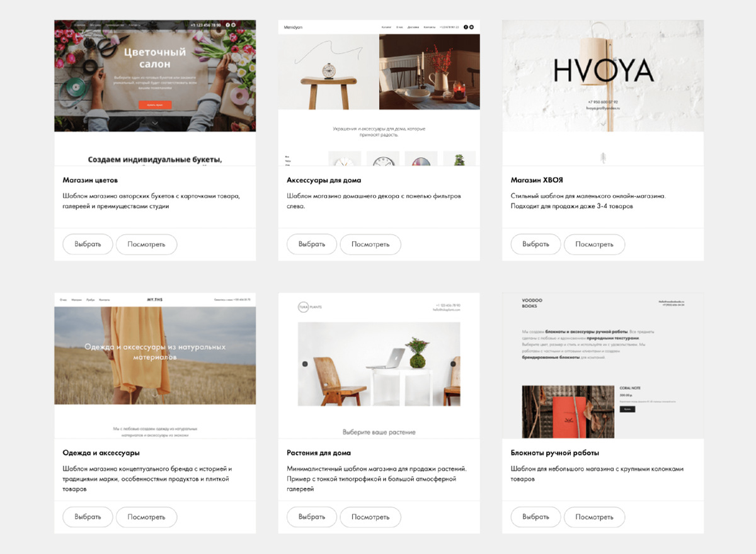The height and width of the screenshot is (554, 756).
Task: Click the Растения для дома description text
Action: point(377,478)
